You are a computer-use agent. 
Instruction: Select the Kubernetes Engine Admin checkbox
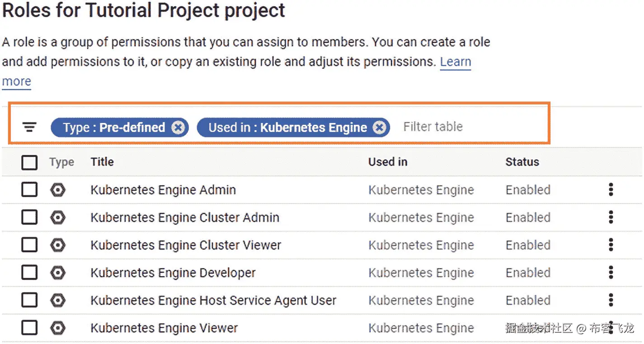click(x=29, y=190)
